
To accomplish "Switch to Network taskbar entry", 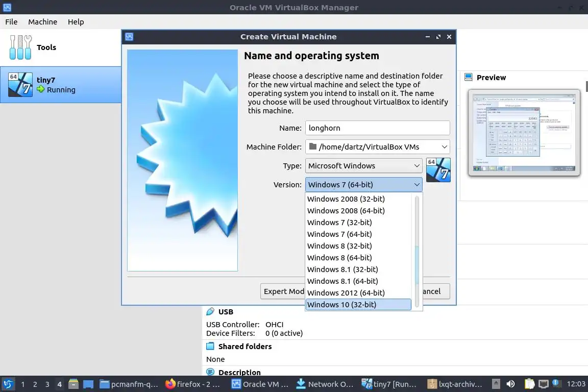I will 325,384.
